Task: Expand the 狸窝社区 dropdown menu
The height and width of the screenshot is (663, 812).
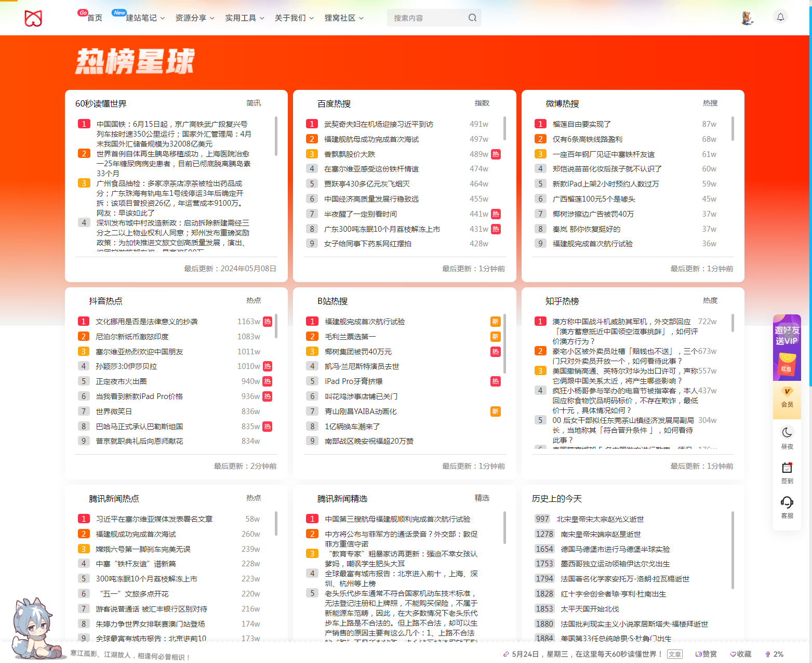Action: pos(344,18)
